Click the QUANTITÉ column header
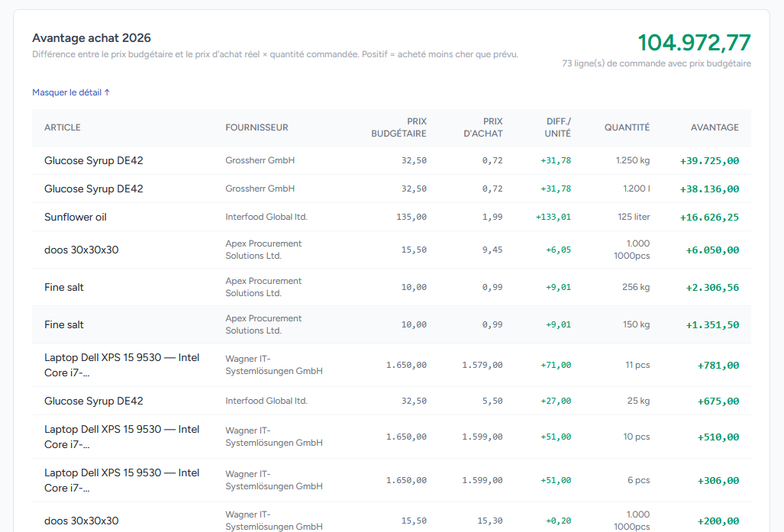Image resolution: width=784 pixels, height=532 pixels. 627,127
